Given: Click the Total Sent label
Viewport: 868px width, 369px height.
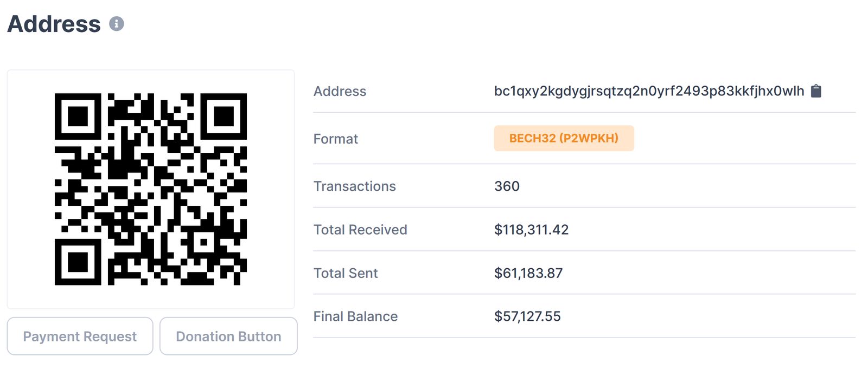Looking at the screenshot, I should pos(346,273).
